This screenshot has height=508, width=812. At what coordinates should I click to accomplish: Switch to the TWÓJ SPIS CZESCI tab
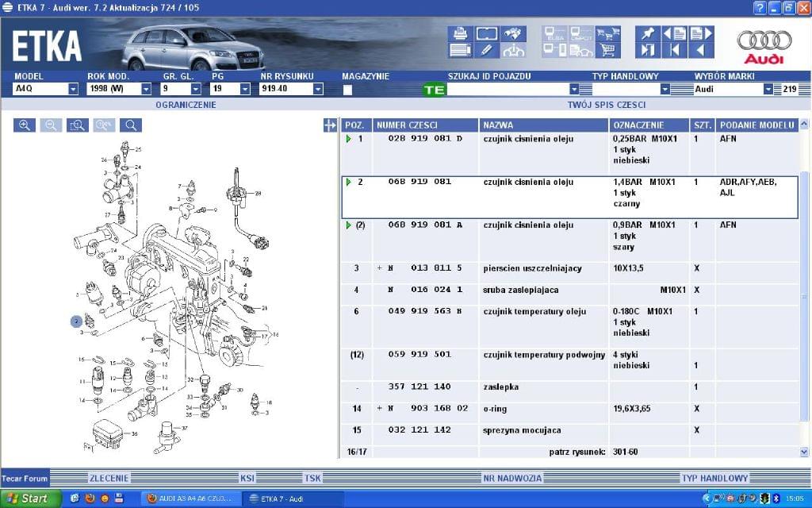(x=607, y=105)
